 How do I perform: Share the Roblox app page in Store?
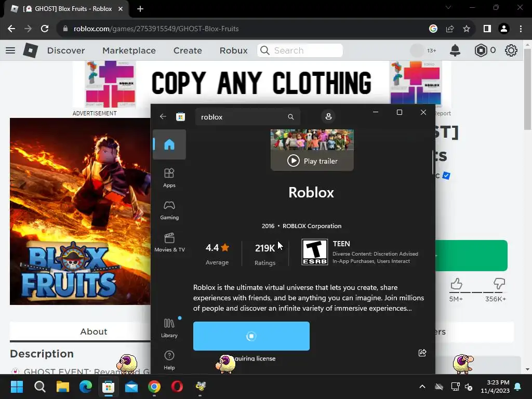[422, 353]
